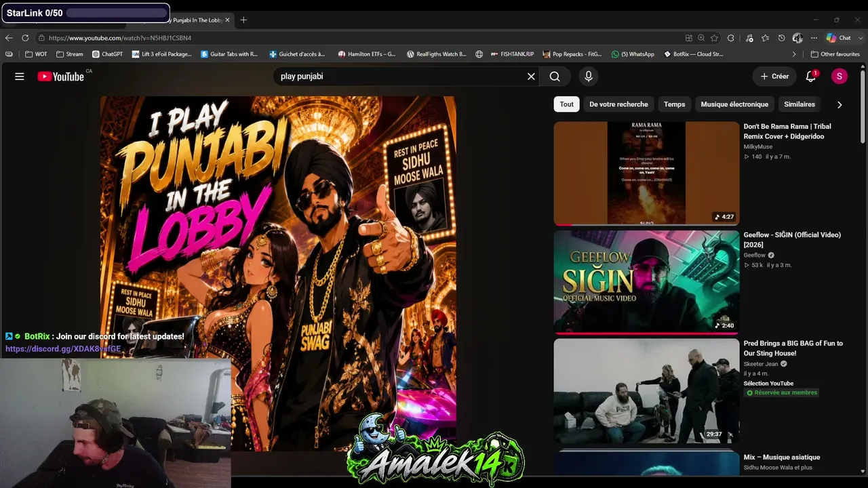The height and width of the screenshot is (488, 868).
Task: Show more bookmarks with the overflow chevron
Action: (x=794, y=54)
